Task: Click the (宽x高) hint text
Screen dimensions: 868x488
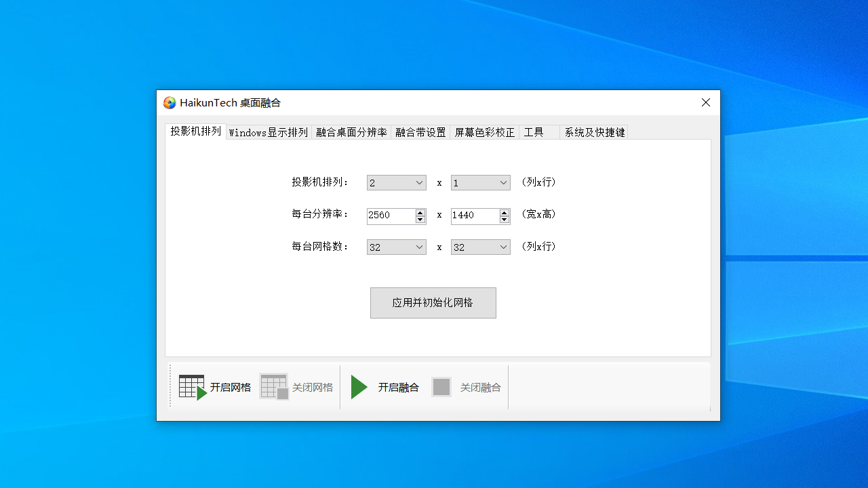Action: (539, 214)
